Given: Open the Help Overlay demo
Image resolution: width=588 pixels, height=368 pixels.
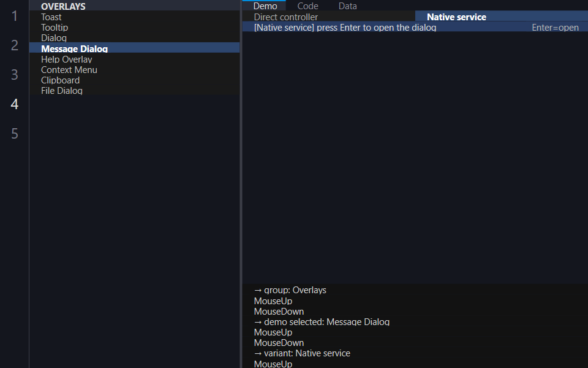Looking at the screenshot, I should tap(134, 59).
